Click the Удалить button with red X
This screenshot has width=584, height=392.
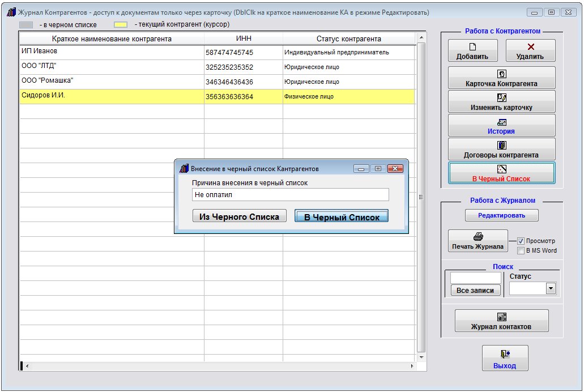coord(530,51)
